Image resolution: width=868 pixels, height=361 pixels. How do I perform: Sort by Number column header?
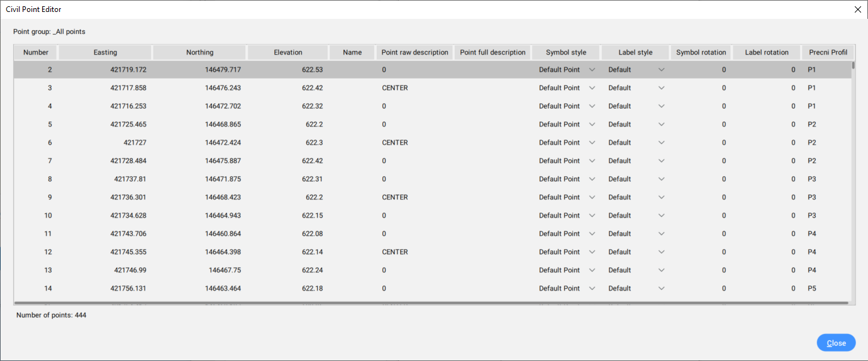pyautogui.click(x=36, y=53)
